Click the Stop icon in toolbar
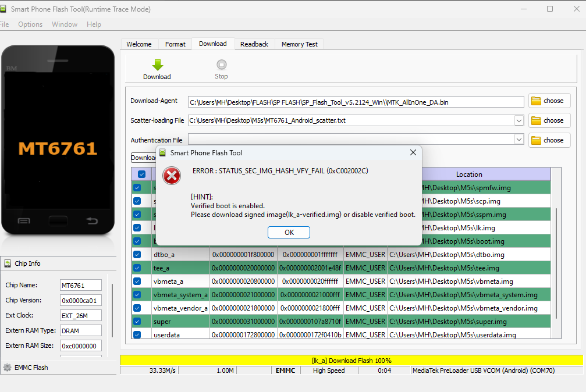 click(221, 65)
